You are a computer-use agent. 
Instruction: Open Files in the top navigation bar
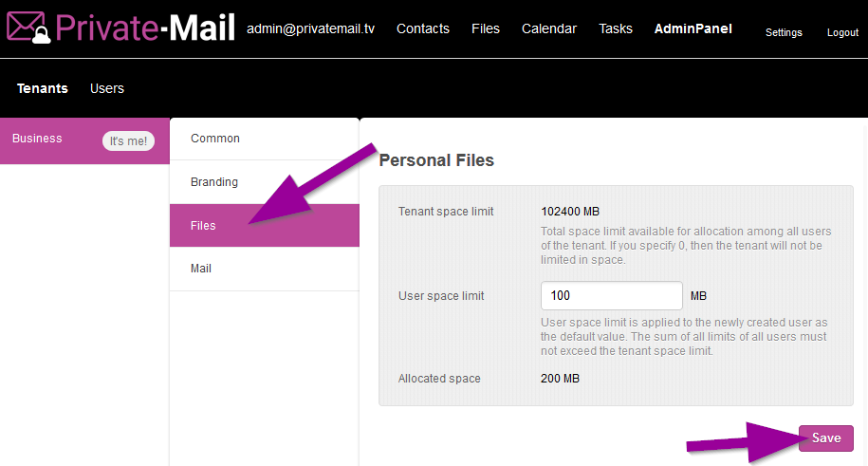pos(485,28)
